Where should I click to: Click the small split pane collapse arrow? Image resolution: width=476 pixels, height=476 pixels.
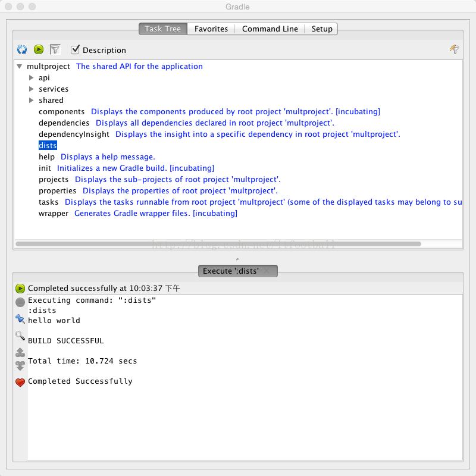point(237,259)
